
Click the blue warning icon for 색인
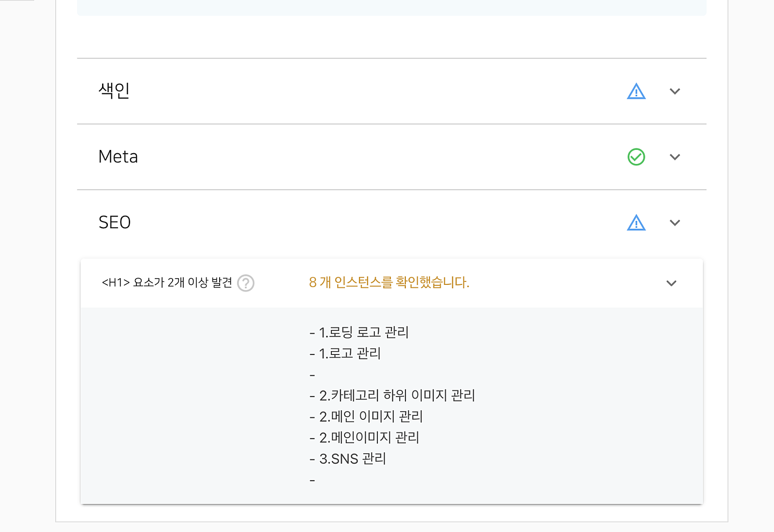tap(636, 91)
